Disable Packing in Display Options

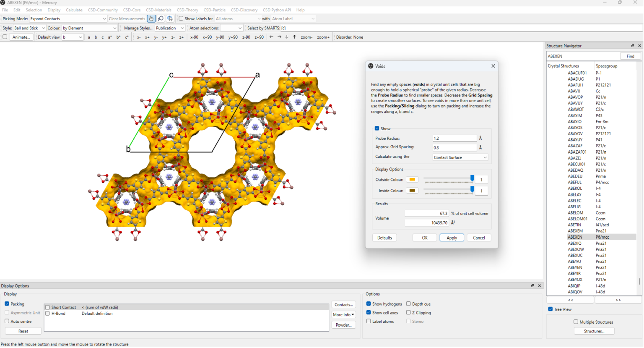pos(6,304)
